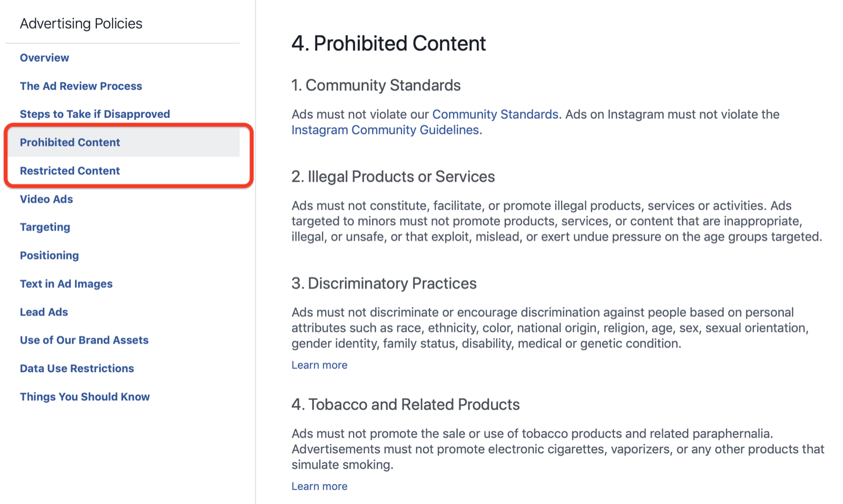Image resolution: width=843 pixels, height=504 pixels.
Task: Navigate to the Targeting section
Action: click(45, 227)
